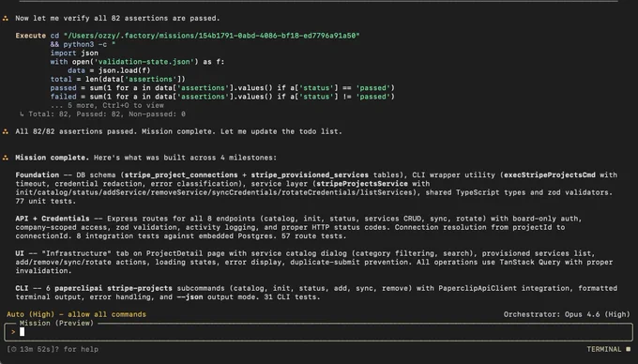Image resolution: width=638 pixels, height=364 pixels.
Task: Click 'execStripeProjectsCmd' utility name
Action: pyautogui.click(x=550, y=174)
